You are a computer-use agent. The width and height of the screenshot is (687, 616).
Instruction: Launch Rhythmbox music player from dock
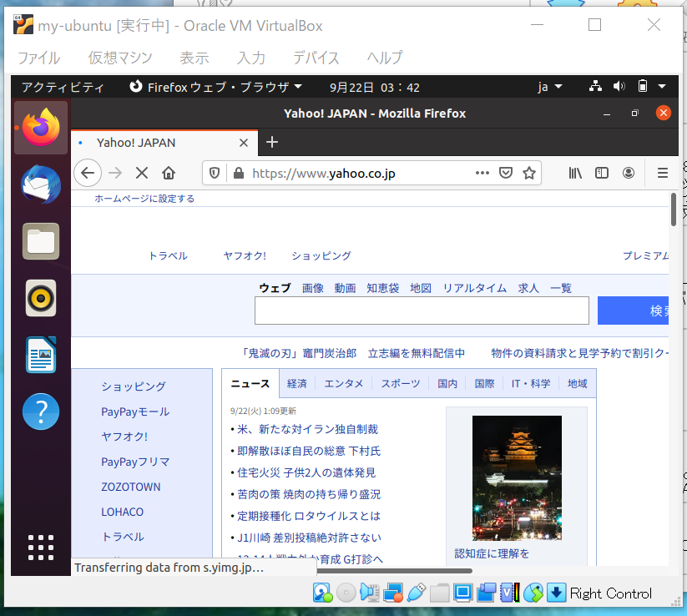41,298
